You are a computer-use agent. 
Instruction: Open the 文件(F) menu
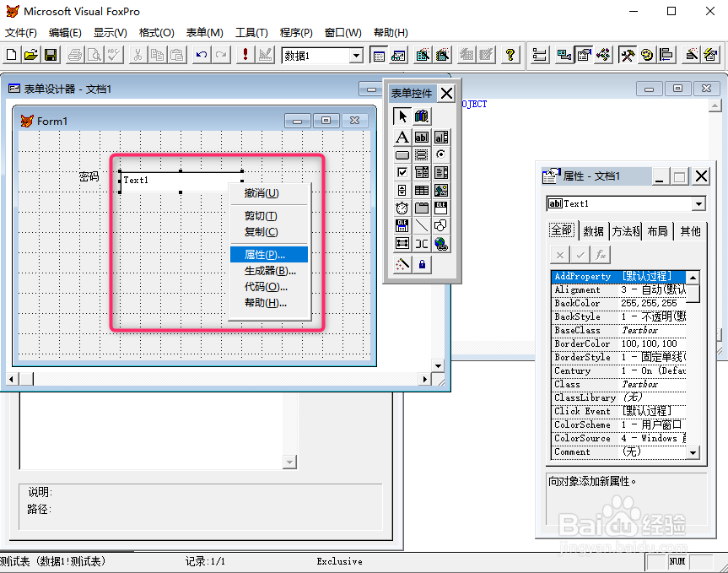click(x=21, y=33)
